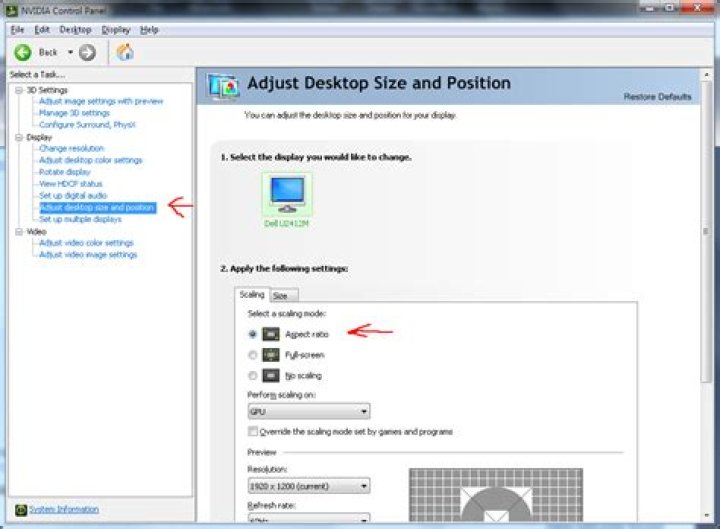
Task: Open the Home icon in toolbar
Action: (125, 52)
